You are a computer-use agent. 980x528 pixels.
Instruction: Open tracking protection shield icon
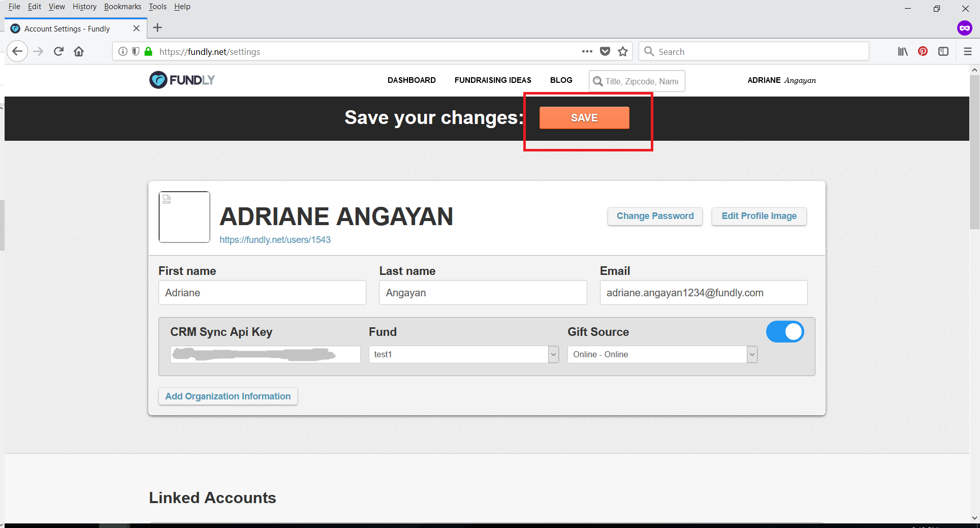pyautogui.click(x=136, y=51)
